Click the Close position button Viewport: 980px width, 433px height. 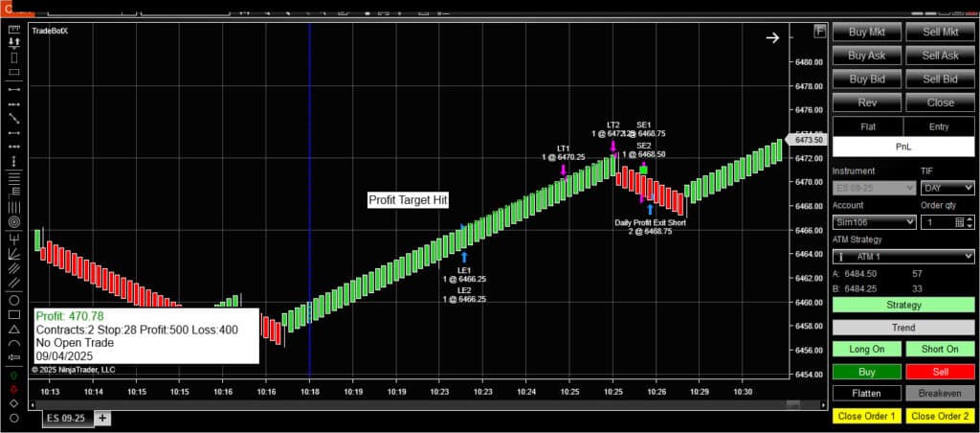[940, 102]
